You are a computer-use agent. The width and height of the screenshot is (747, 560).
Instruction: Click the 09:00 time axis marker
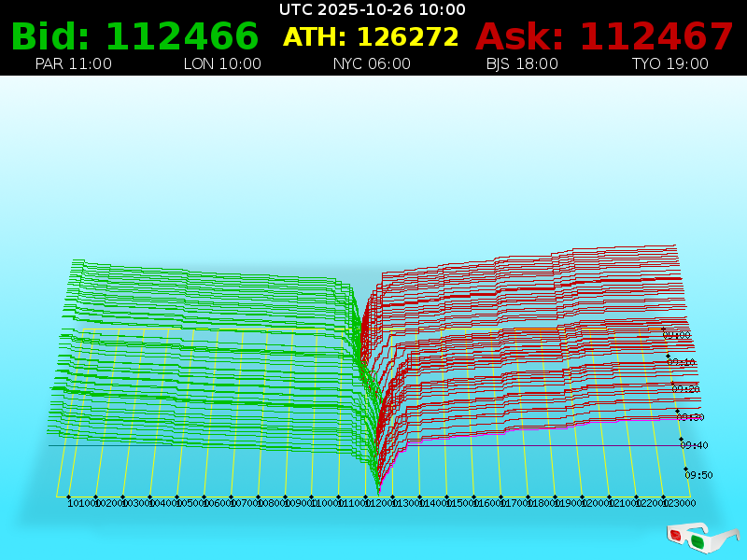[677, 334]
